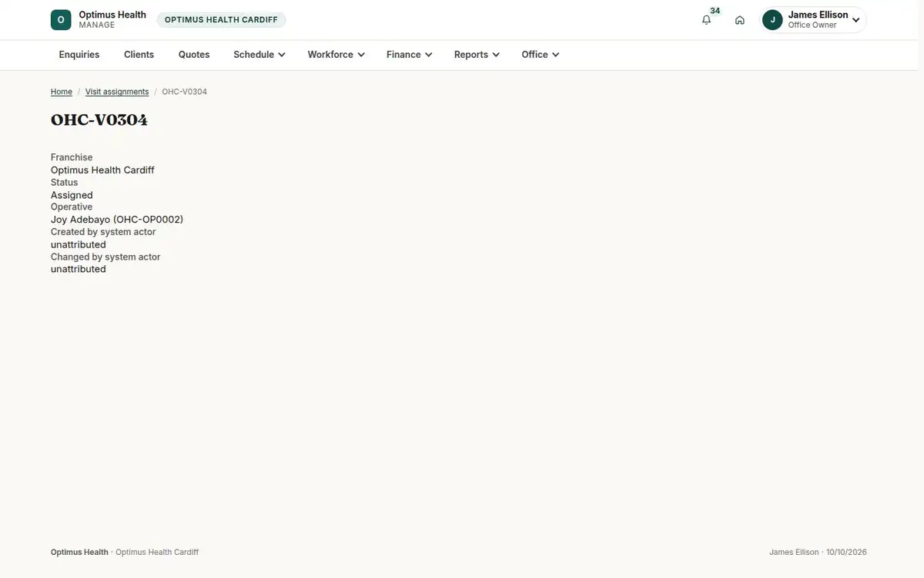Expand the Workforce menu
Screen dimensions: 924x578
click(x=336, y=55)
